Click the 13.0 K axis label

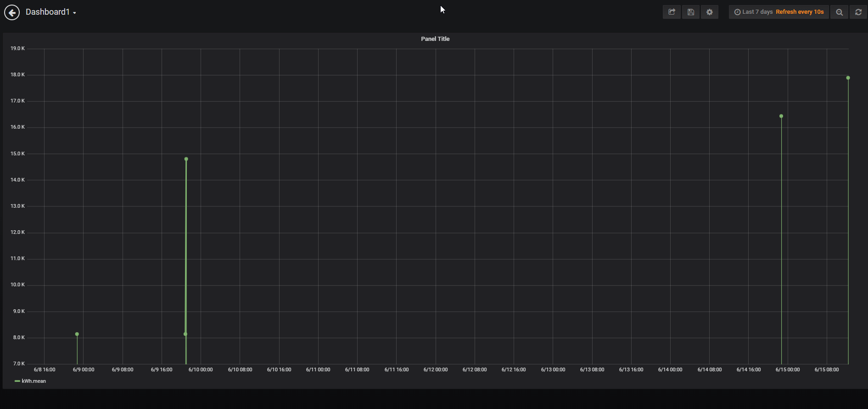tap(18, 206)
